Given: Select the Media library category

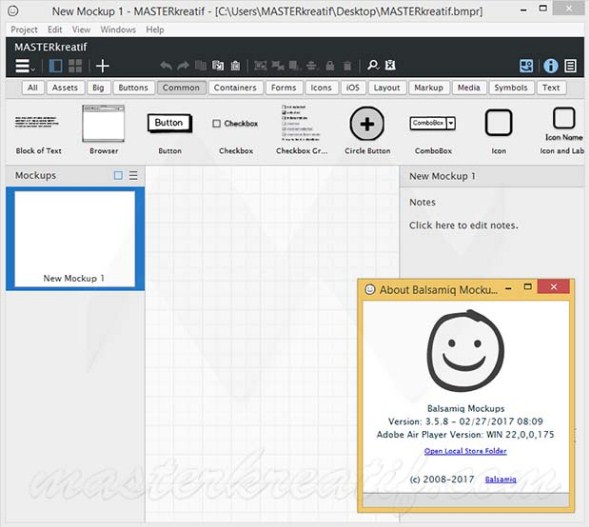Looking at the screenshot, I should click(469, 88).
